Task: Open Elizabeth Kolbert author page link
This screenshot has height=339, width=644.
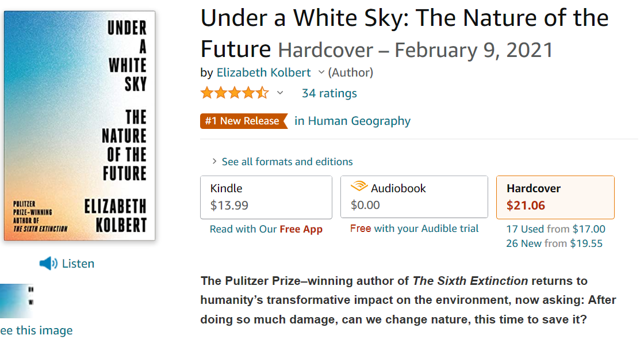Action: click(x=263, y=73)
